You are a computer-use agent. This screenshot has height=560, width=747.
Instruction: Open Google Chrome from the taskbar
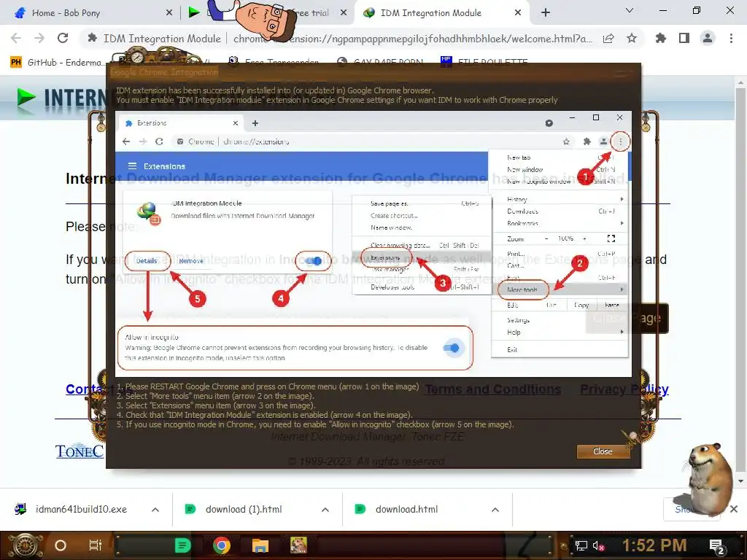coord(222,545)
